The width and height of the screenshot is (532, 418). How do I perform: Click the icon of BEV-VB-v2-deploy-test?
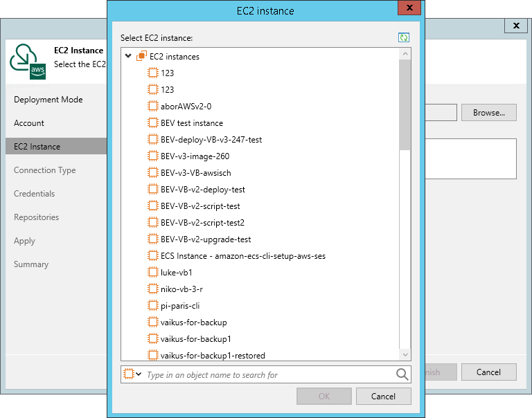tap(153, 189)
